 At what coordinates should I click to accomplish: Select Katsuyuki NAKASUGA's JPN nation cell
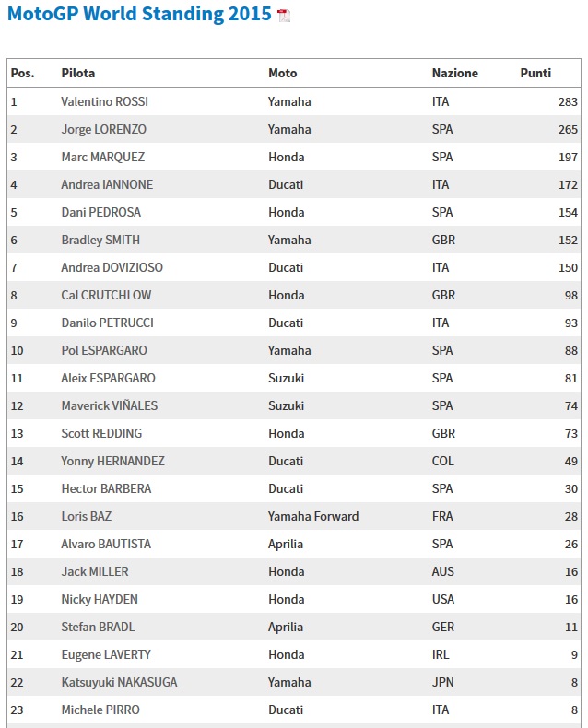point(442,683)
